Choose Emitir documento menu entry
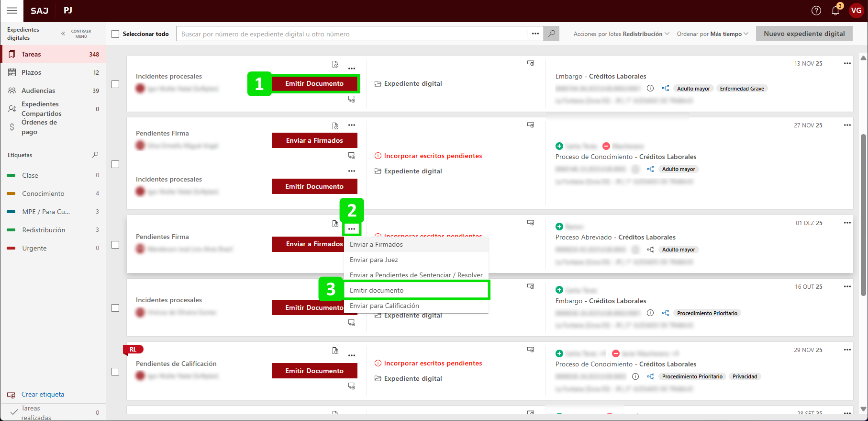 point(416,290)
